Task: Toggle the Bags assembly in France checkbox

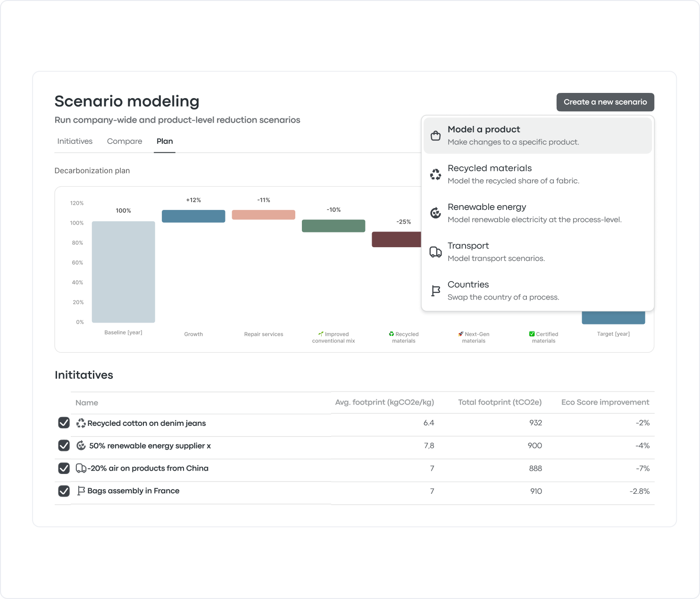Action: (x=64, y=491)
